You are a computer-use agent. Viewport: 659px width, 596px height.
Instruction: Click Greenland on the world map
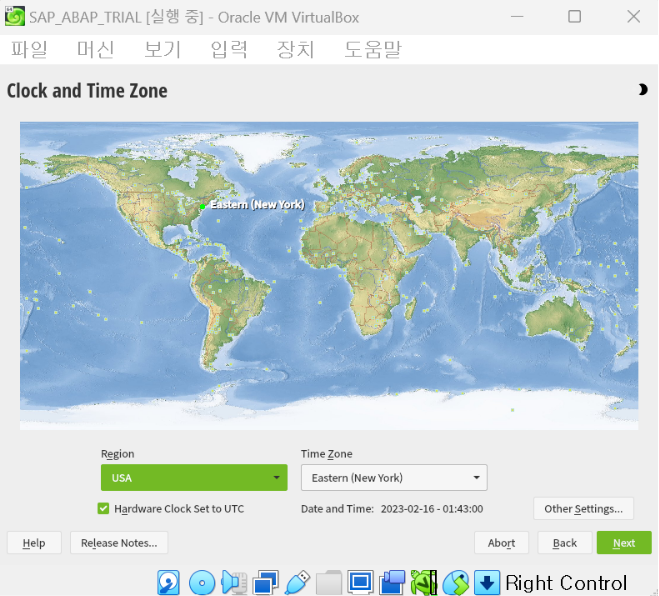point(256,151)
